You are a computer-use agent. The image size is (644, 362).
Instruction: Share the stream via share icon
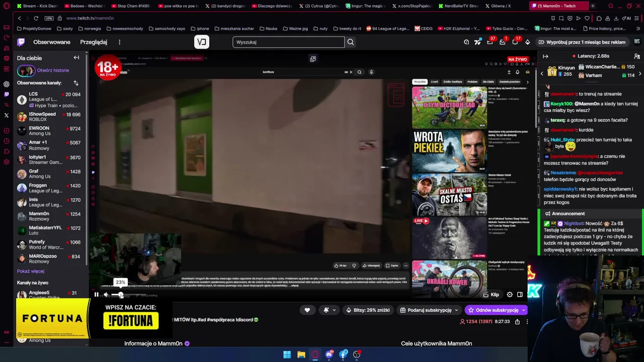pyautogui.click(x=517, y=322)
